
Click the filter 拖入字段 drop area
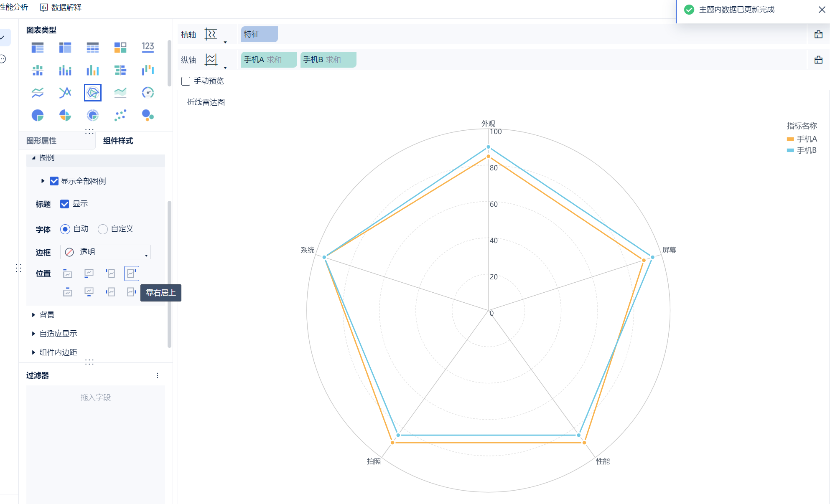96,397
